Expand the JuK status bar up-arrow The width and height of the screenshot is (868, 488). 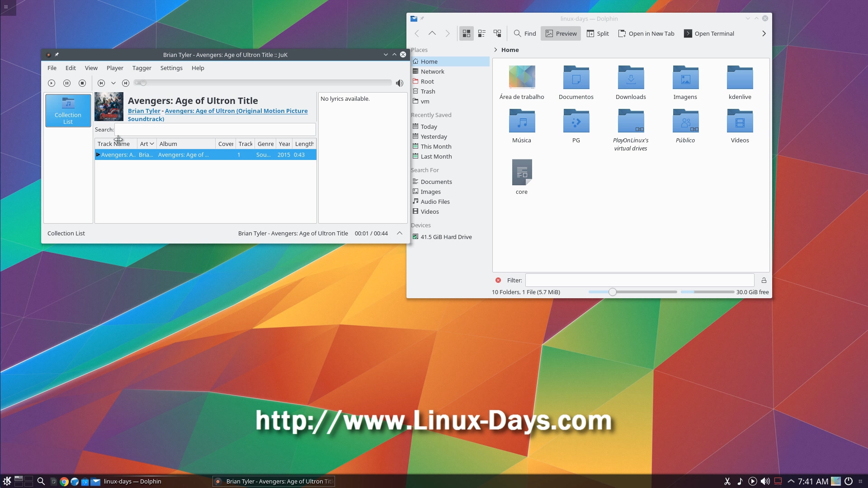400,234
